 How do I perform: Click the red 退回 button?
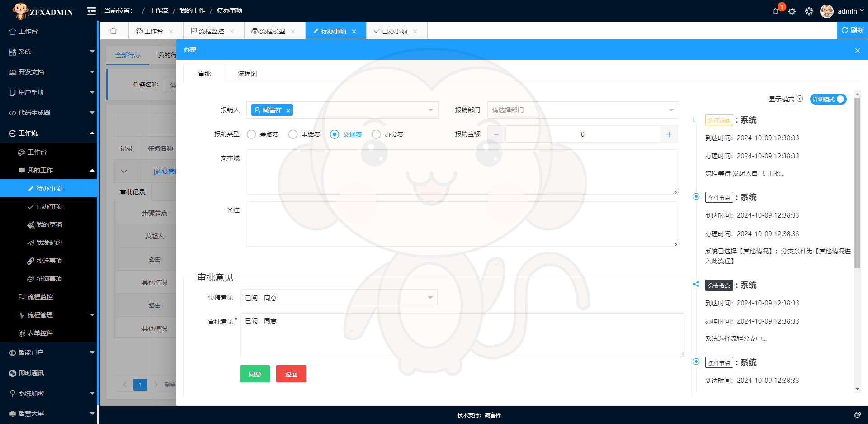(x=291, y=374)
